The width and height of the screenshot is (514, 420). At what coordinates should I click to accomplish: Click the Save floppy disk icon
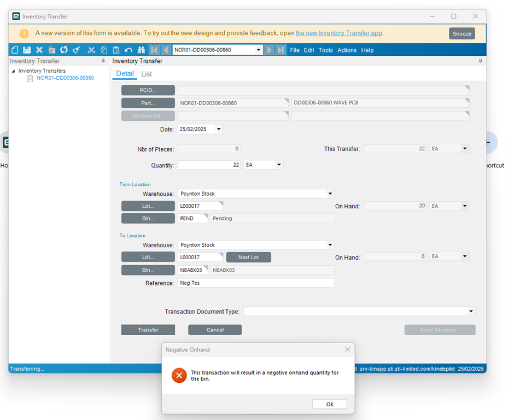click(x=27, y=50)
